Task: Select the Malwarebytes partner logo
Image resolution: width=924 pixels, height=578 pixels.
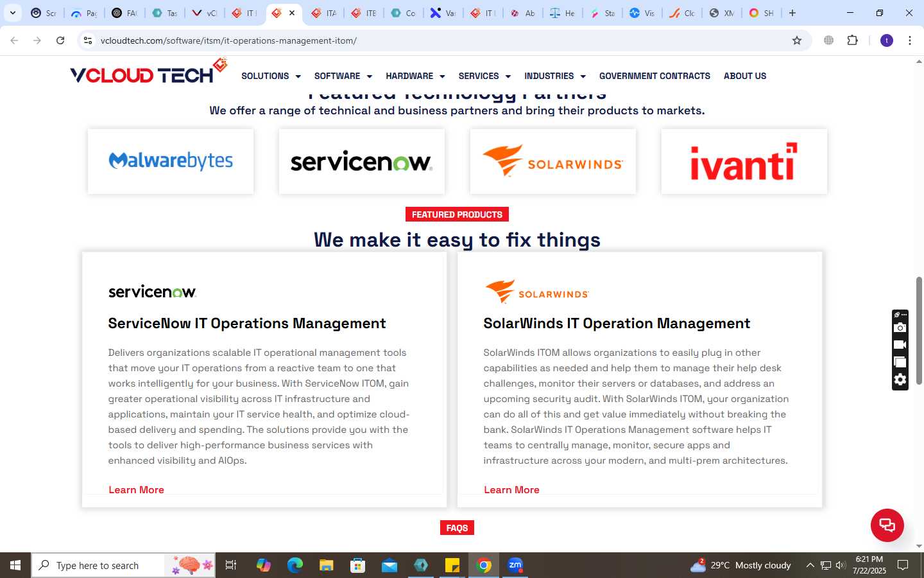Action: [171, 161]
